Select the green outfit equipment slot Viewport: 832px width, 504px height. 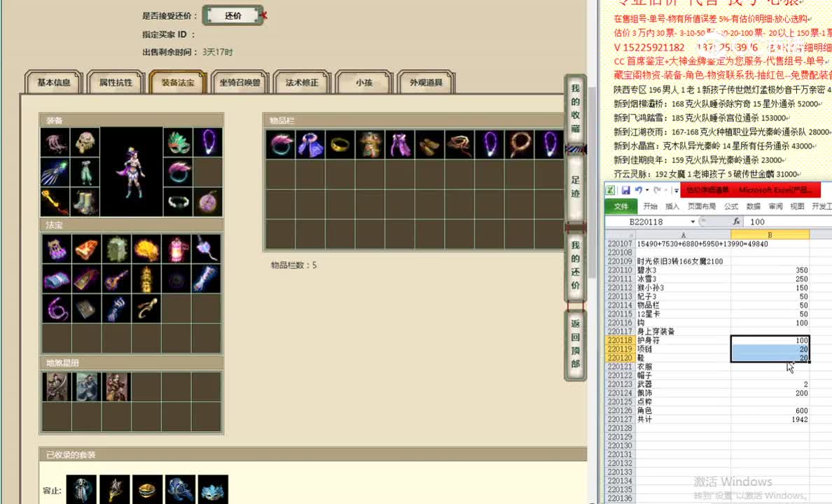click(x=85, y=172)
